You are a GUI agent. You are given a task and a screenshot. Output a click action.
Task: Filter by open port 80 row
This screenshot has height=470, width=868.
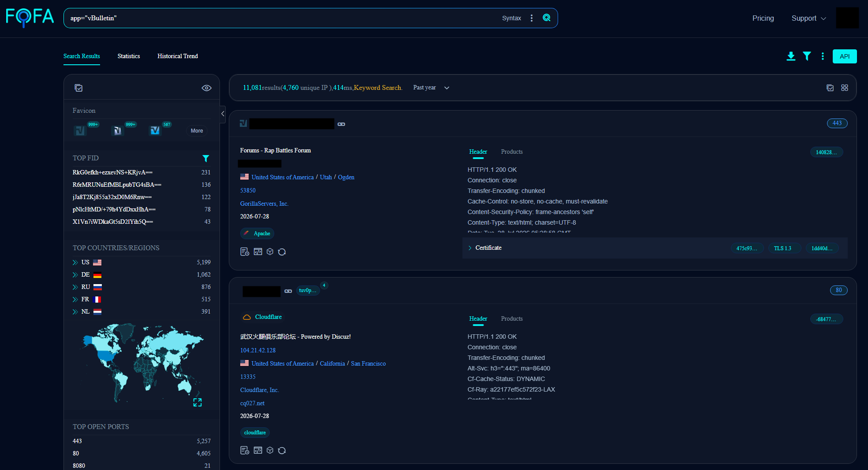pyautogui.click(x=142, y=454)
